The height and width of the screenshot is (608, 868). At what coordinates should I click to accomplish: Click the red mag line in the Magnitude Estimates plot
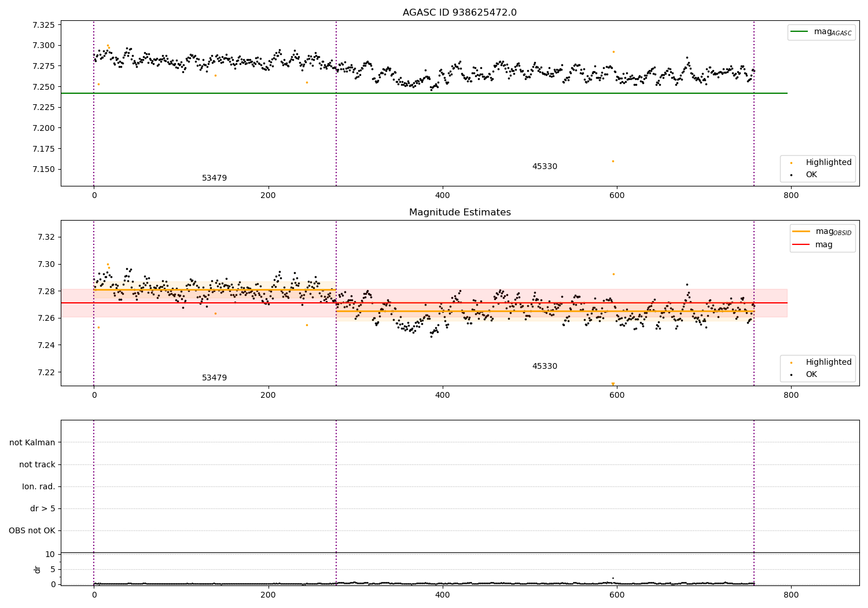click(424, 303)
